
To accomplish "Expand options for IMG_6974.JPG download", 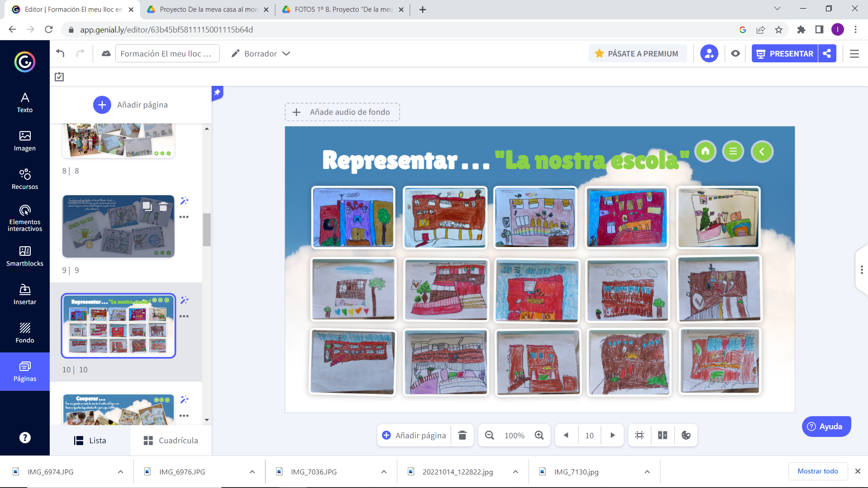I will [x=120, y=472].
